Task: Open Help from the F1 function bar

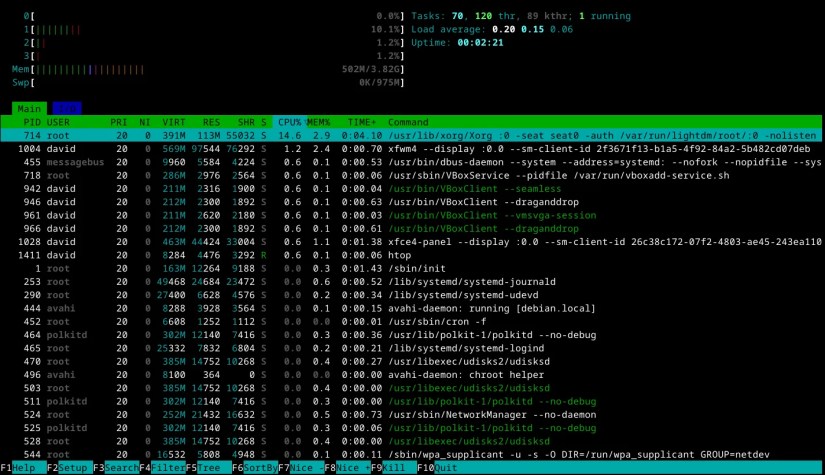Action: pyautogui.click(x=18, y=468)
